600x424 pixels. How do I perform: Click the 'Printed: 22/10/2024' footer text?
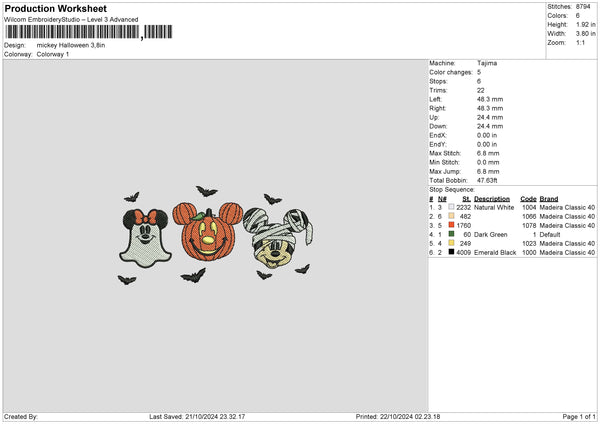[x=398, y=417]
